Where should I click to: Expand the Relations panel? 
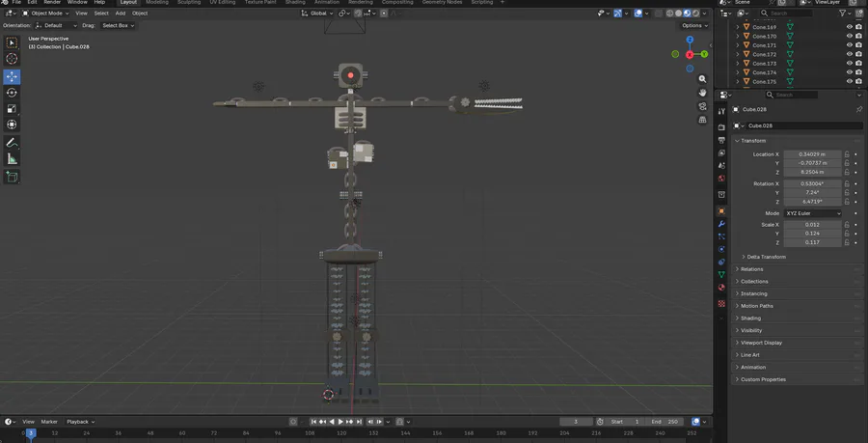pos(798,269)
